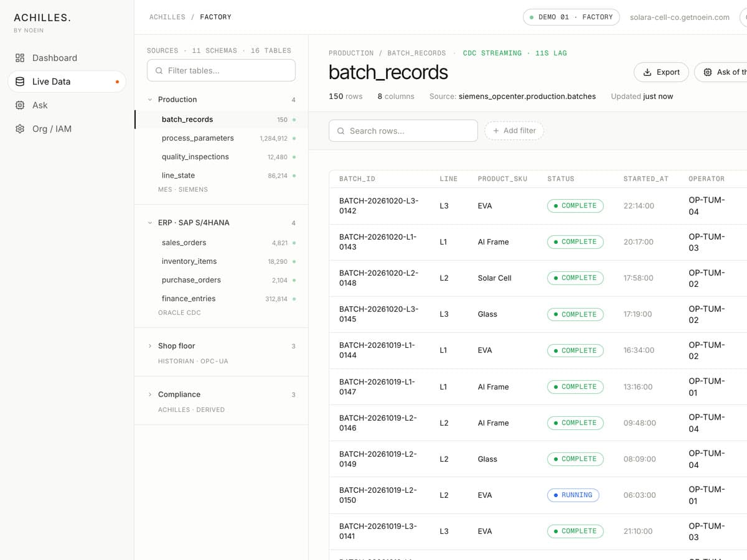
Task: Click the CDC STREAMING · 11S LAG label
Action: pos(515,54)
